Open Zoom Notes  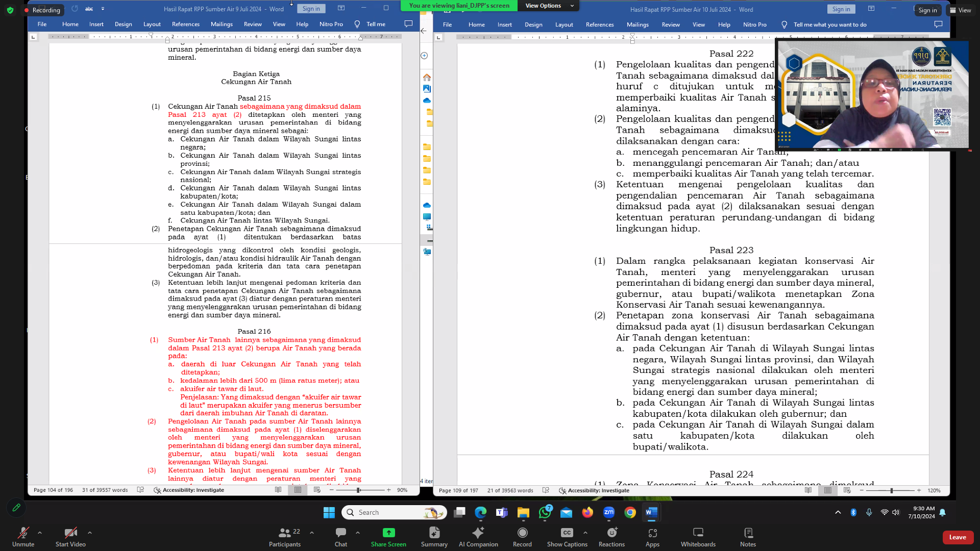[x=748, y=537]
